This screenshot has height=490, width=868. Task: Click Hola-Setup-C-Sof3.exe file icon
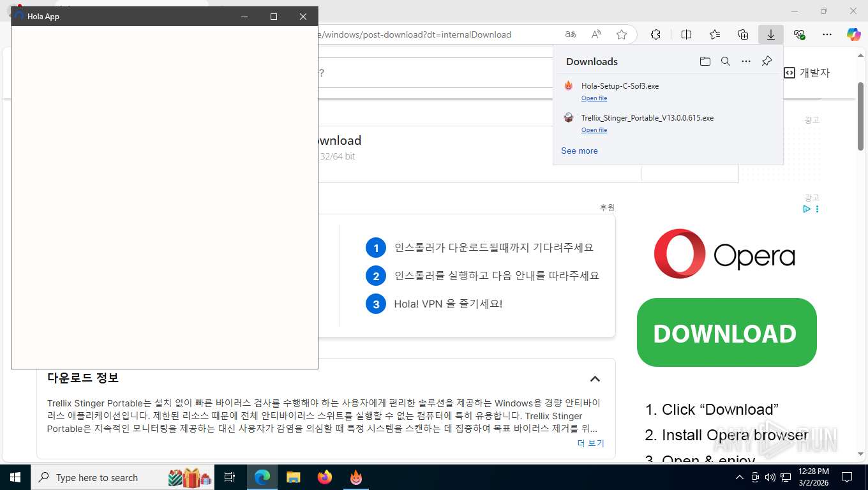point(569,85)
